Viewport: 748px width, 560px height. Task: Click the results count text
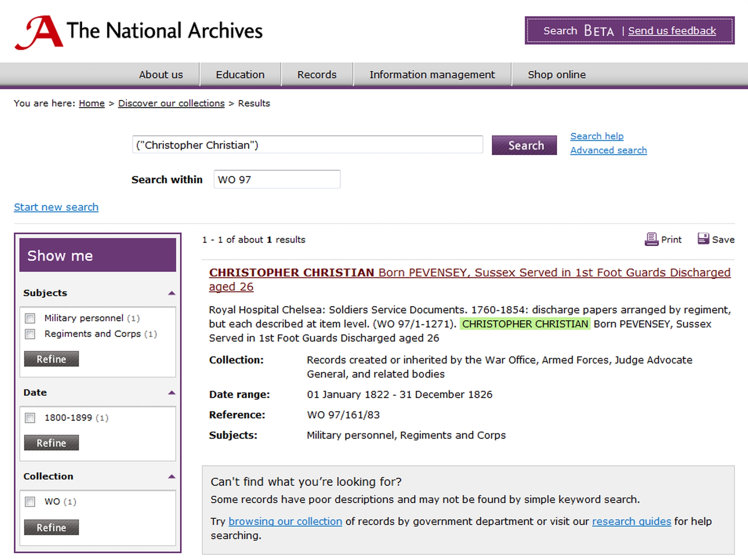[253, 239]
